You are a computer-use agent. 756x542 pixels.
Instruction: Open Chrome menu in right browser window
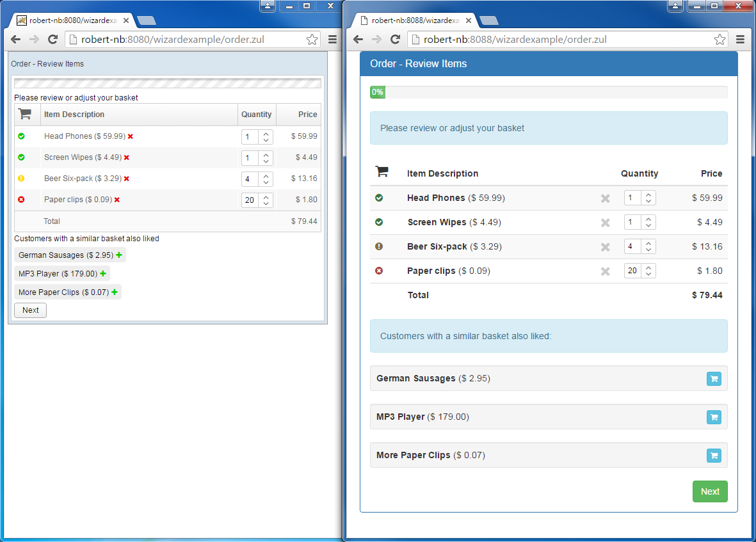(x=740, y=40)
